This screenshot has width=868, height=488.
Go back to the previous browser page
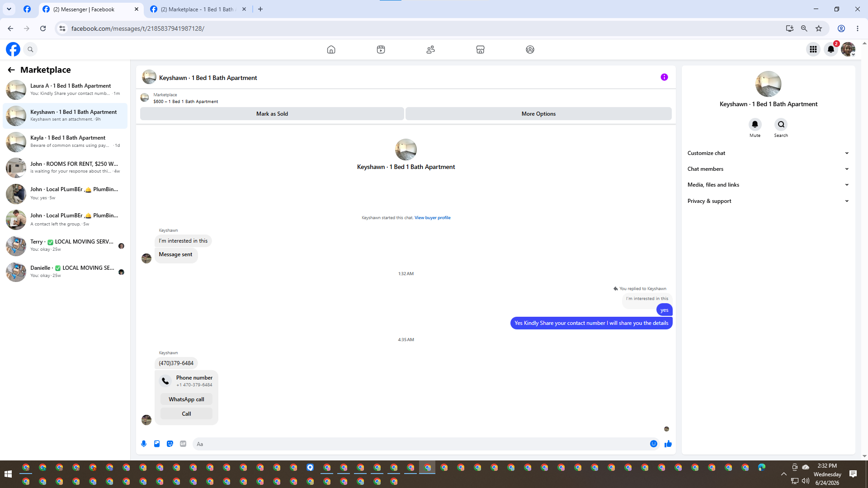(x=10, y=28)
